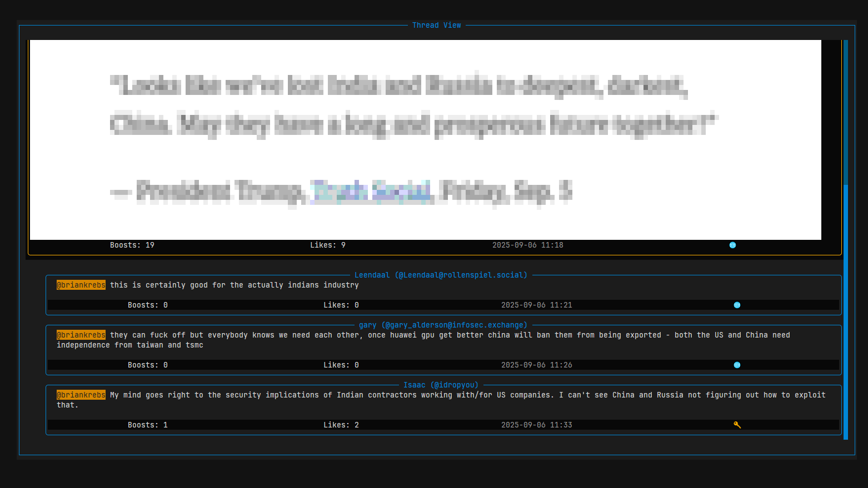The height and width of the screenshot is (488, 868).
Task: Click the Likes: 9 counter on the main post
Action: [x=328, y=245]
